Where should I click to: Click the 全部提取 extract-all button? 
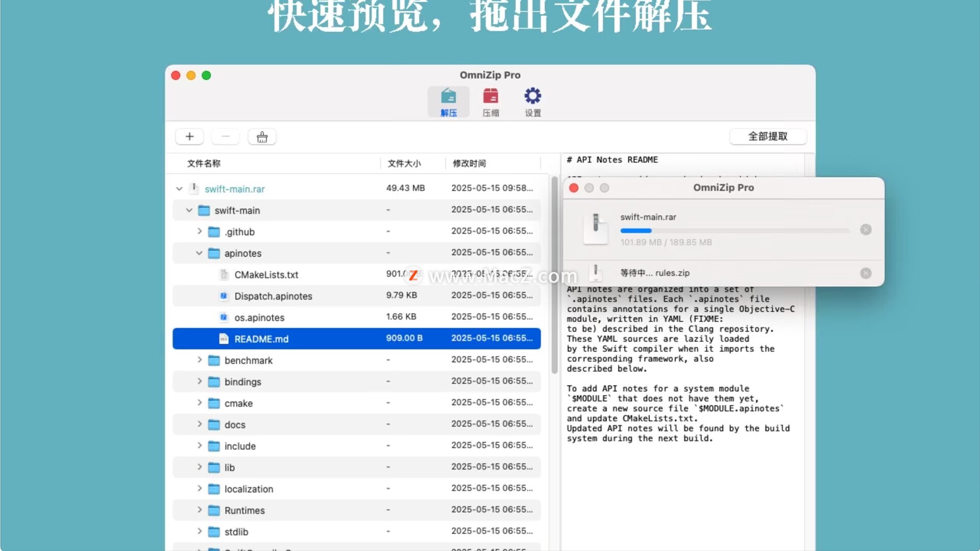tap(768, 136)
